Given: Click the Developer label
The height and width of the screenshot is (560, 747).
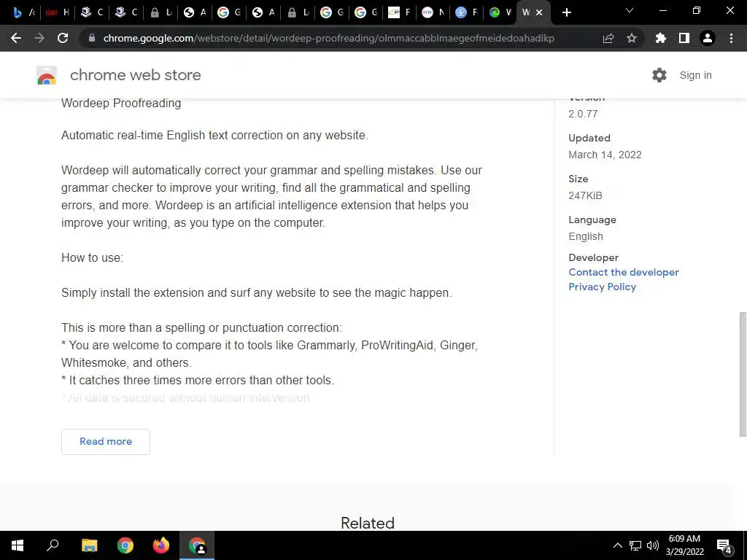Looking at the screenshot, I should pyautogui.click(x=593, y=257).
